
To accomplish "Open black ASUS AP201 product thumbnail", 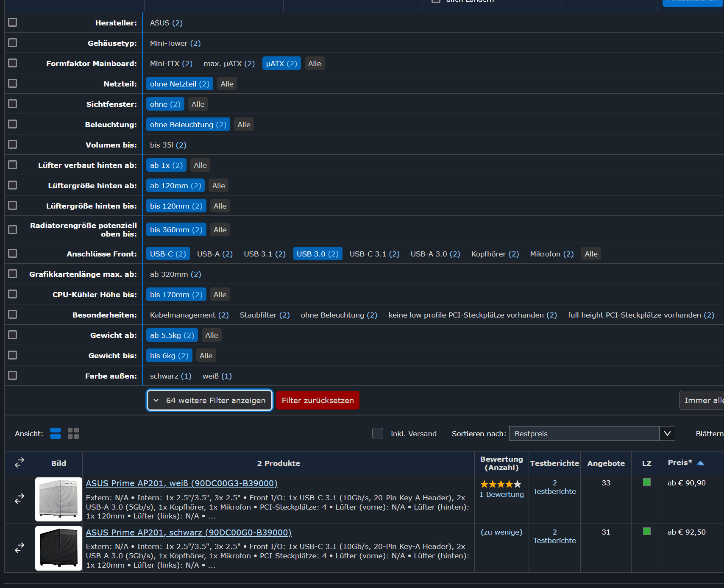I will [58, 548].
